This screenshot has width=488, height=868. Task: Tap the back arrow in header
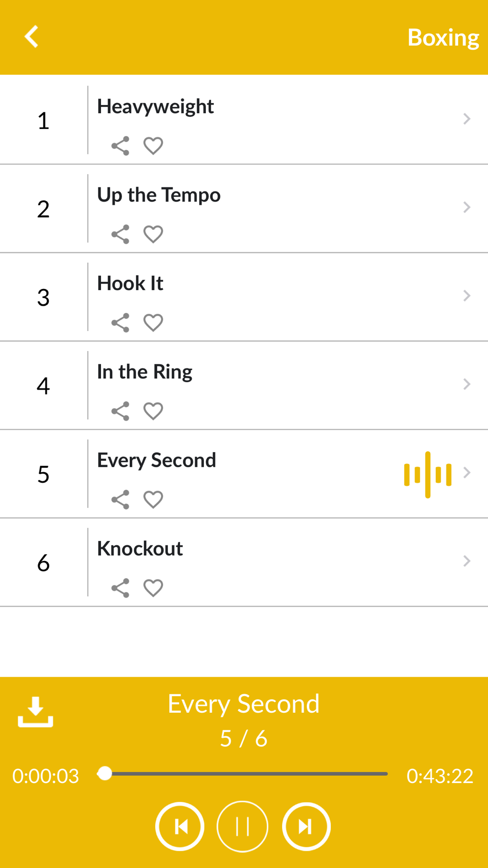(x=32, y=37)
